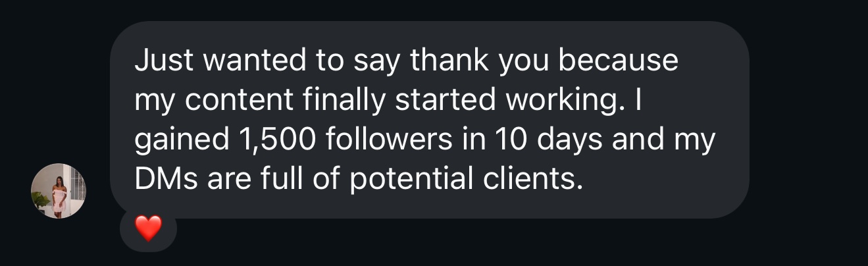The width and height of the screenshot is (868, 266).
Task: Click the words 'potential clients' in the message
Action: (465, 180)
